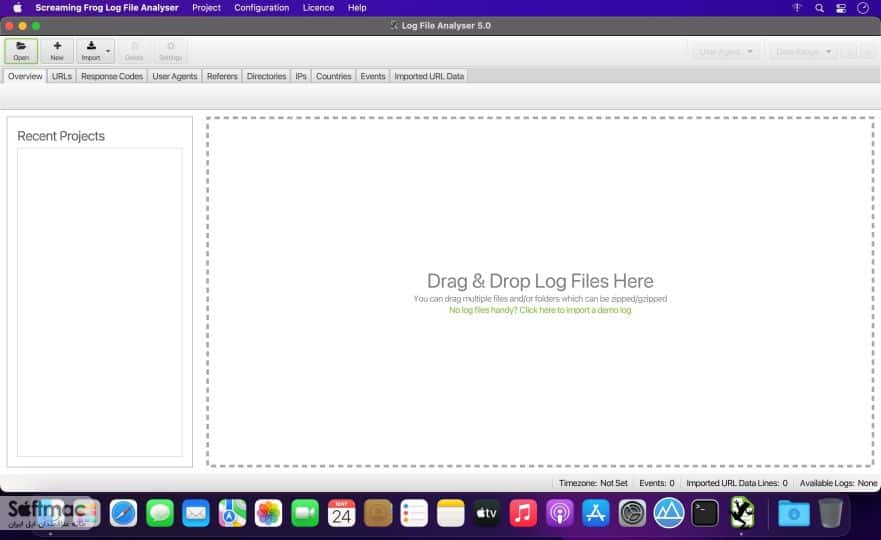Show the Events tab
The height and width of the screenshot is (540, 881).
[373, 76]
